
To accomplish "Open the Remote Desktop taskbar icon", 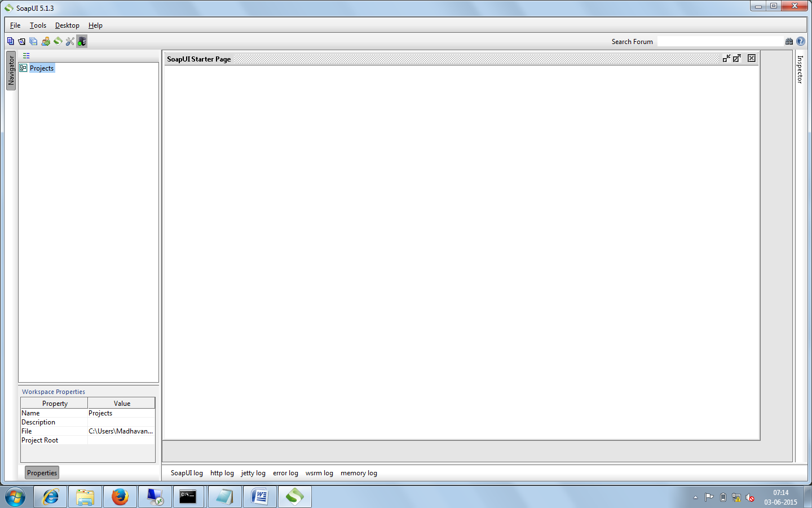I will pyautogui.click(x=155, y=497).
